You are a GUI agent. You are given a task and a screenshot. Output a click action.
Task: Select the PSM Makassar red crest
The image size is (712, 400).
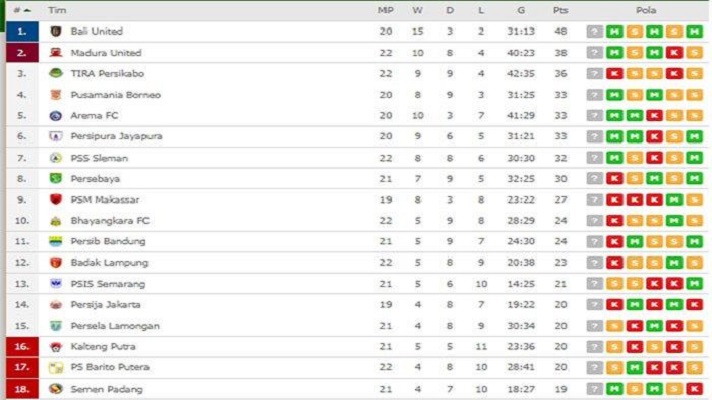pyautogui.click(x=56, y=199)
